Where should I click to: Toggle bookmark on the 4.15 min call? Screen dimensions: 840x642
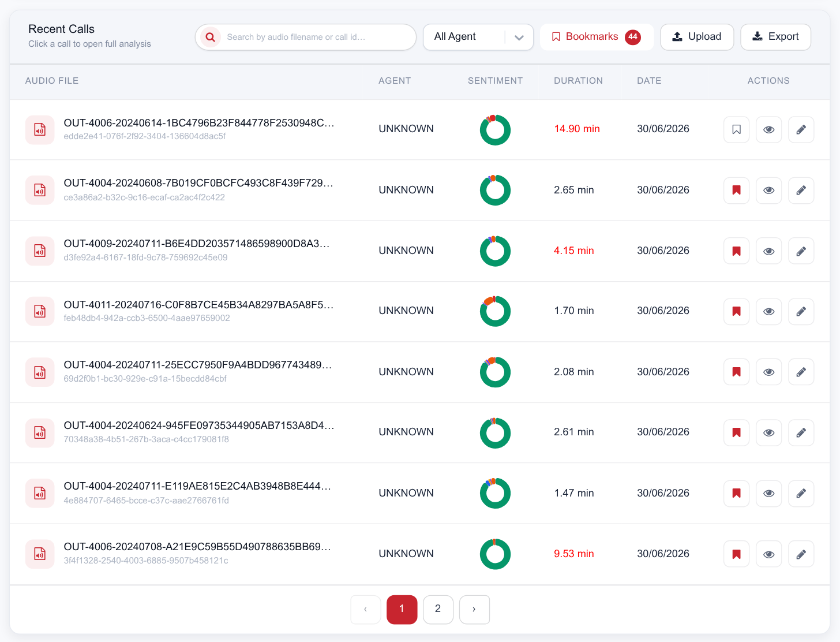[x=737, y=251]
